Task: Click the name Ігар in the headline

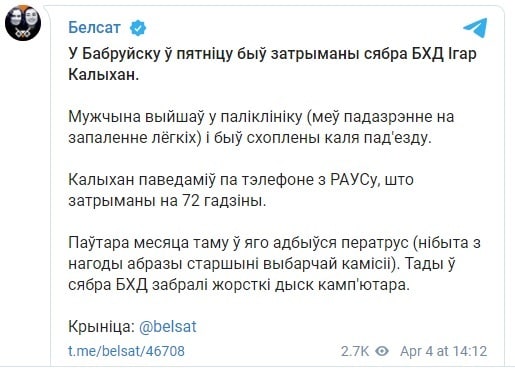Action: click(461, 54)
